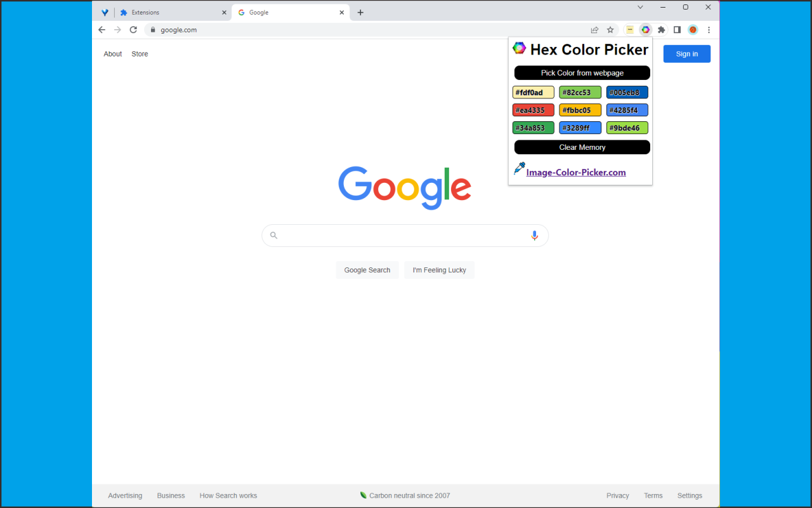Open the Settings footer menu
The image size is (812, 508).
(x=690, y=496)
